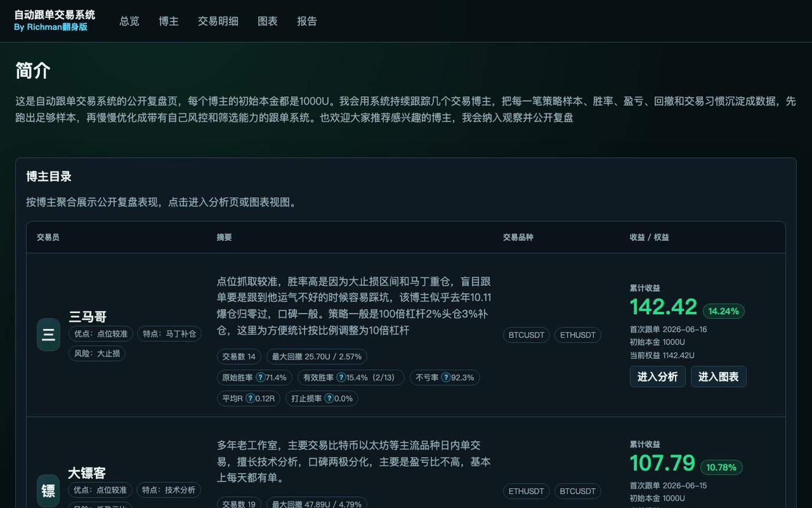Click 首次跟单 2026-06-16 text
The width and height of the screenshot is (812, 508).
[668, 329]
